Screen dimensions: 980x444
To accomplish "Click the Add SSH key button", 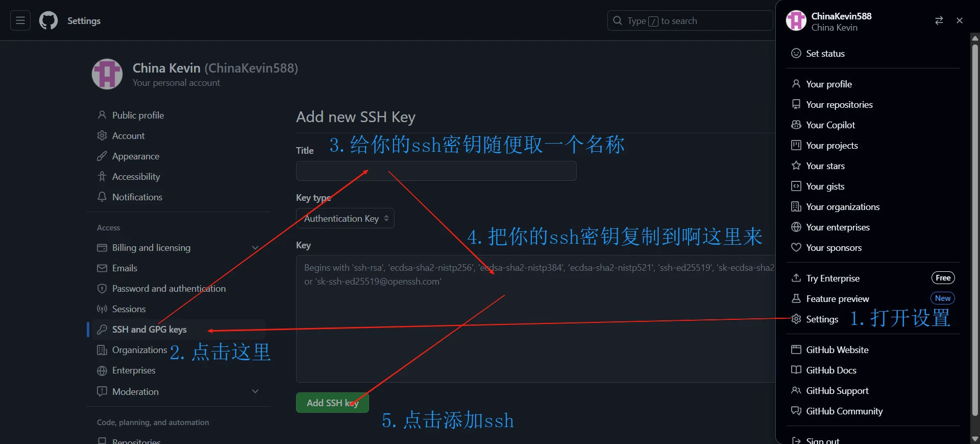I will pyautogui.click(x=332, y=403).
